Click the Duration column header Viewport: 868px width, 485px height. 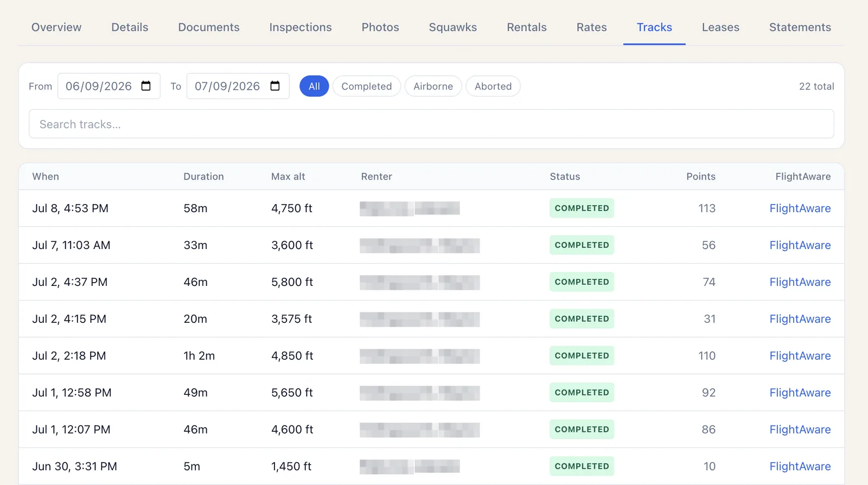point(203,176)
